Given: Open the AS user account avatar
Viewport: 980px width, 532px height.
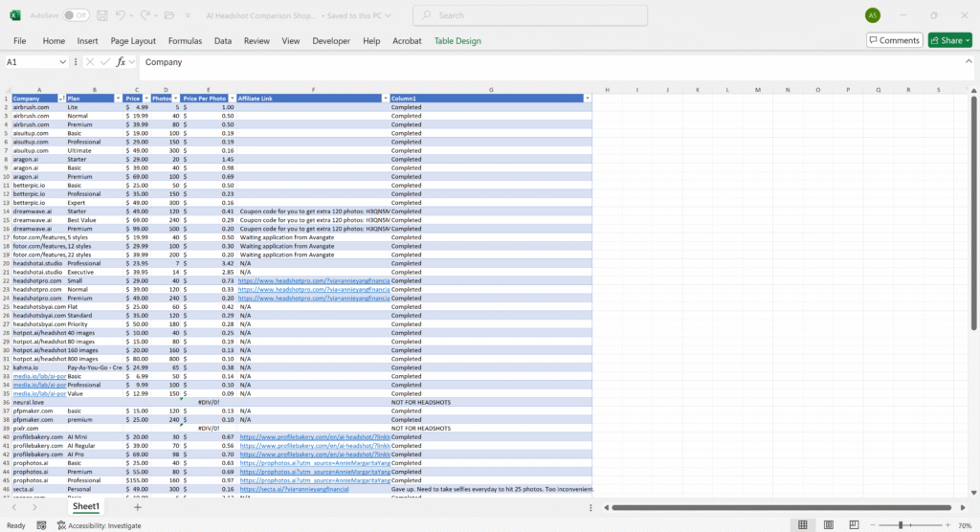Looking at the screenshot, I should pyautogui.click(x=873, y=15).
